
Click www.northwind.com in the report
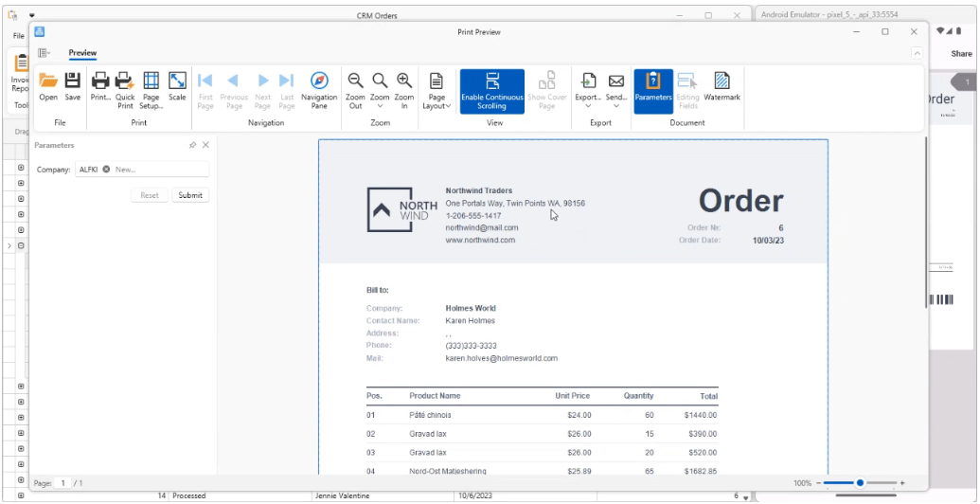pos(480,240)
